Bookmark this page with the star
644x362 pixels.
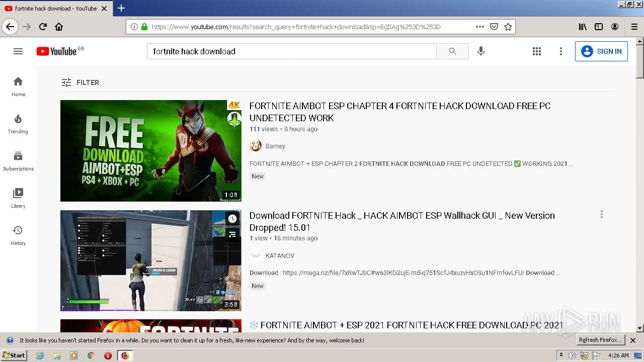coord(508,27)
